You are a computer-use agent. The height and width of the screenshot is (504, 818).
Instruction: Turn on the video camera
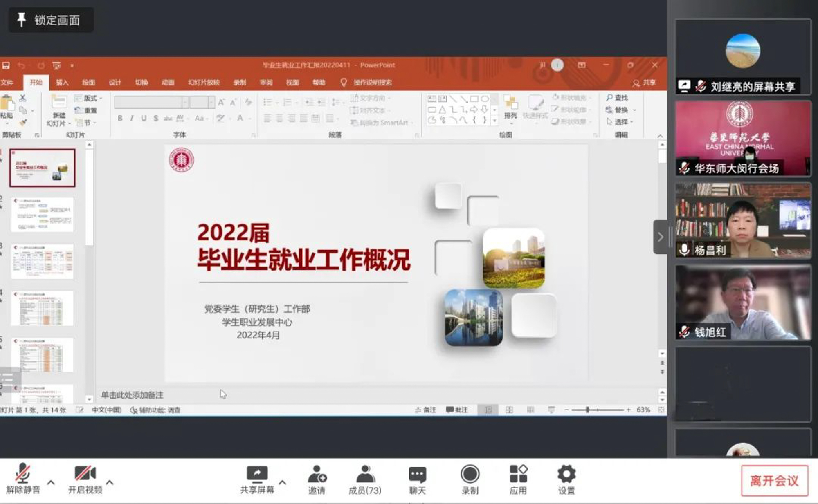coord(85,473)
